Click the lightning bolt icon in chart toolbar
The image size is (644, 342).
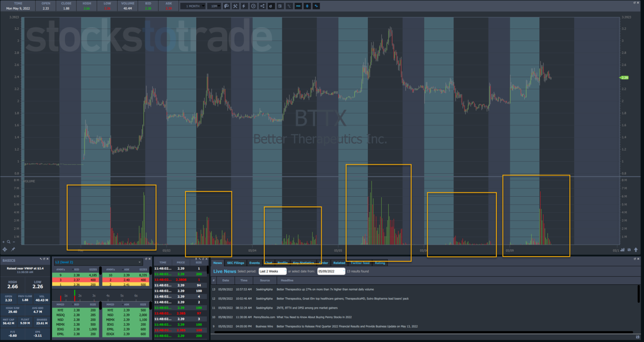[244, 6]
